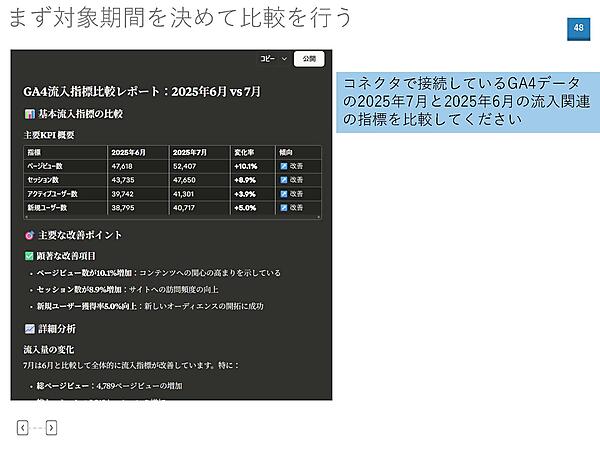Screen dimensions: 600x450
Task: Click the +8.9% change rate
Action: pos(245,180)
